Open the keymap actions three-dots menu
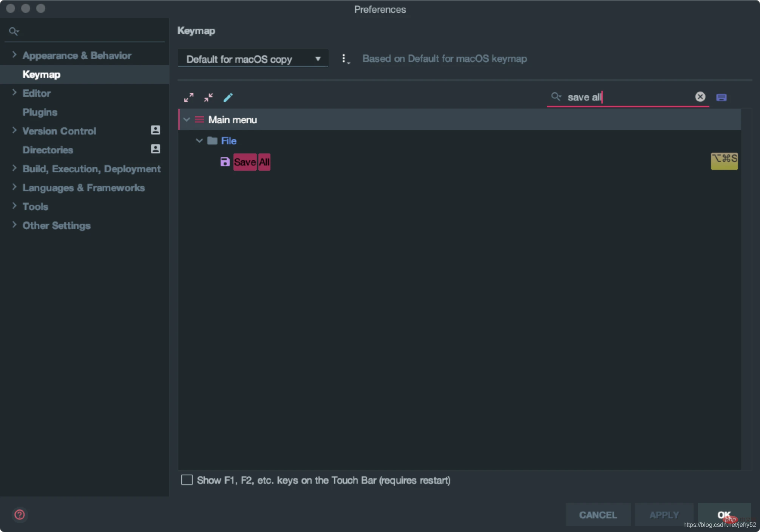This screenshot has height=532, width=760. (x=344, y=59)
